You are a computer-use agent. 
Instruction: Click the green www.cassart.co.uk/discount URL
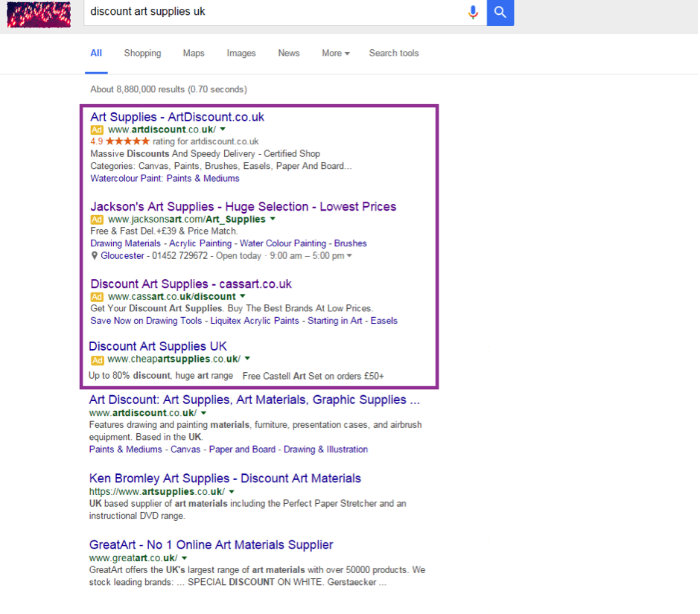coord(172,296)
